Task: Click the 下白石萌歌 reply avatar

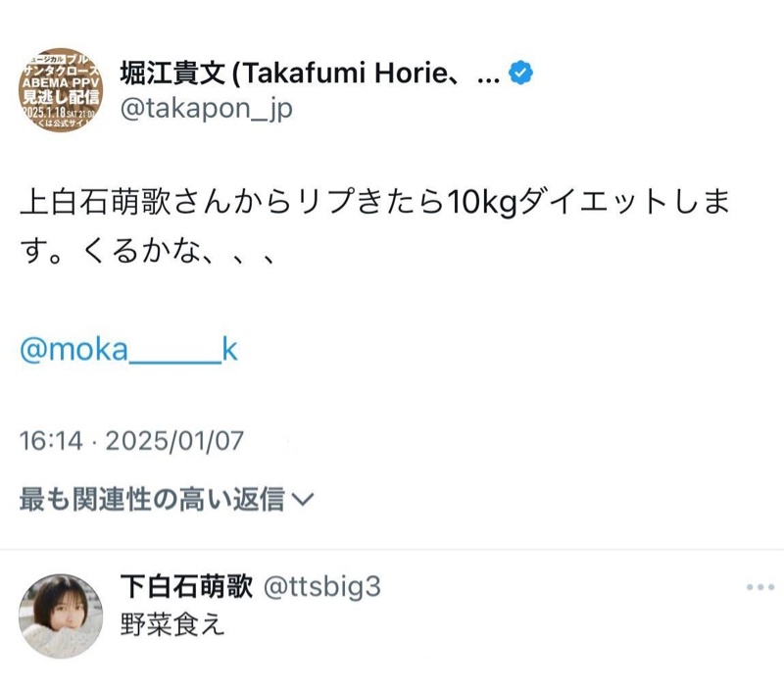Action: coord(62,616)
